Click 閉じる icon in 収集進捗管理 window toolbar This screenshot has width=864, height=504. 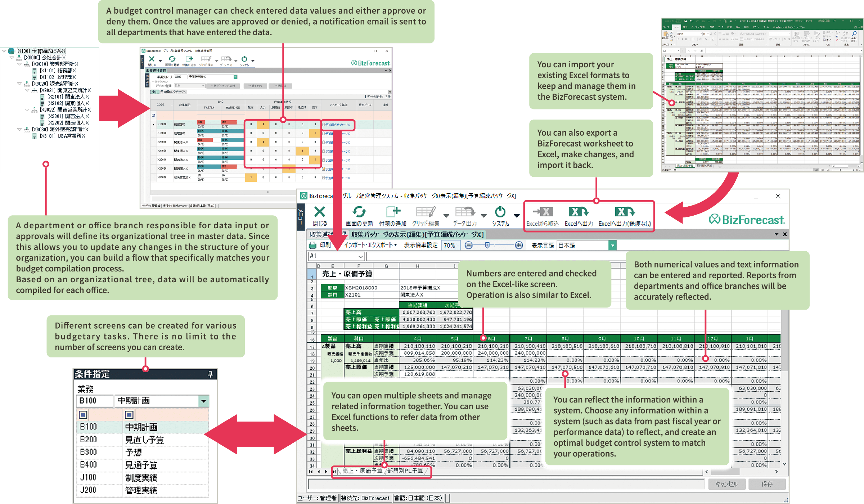tap(152, 59)
